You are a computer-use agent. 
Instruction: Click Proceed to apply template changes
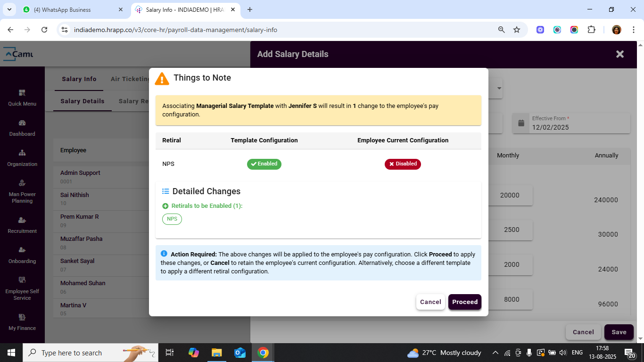click(x=464, y=302)
